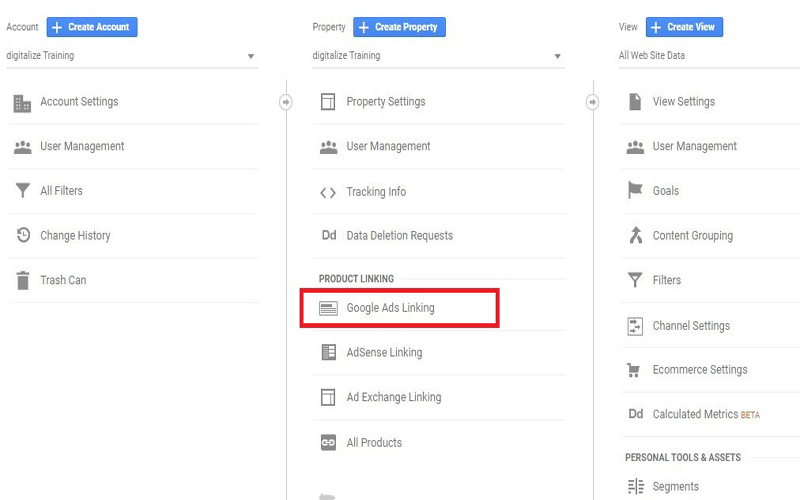Open Data Deletion Requests
800x500 pixels.
click(399, 236)
